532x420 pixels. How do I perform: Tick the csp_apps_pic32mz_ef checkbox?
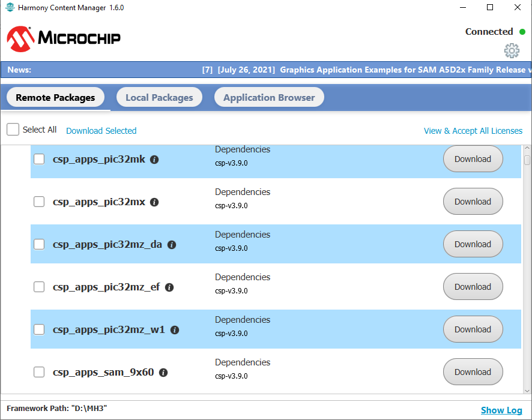39,287
